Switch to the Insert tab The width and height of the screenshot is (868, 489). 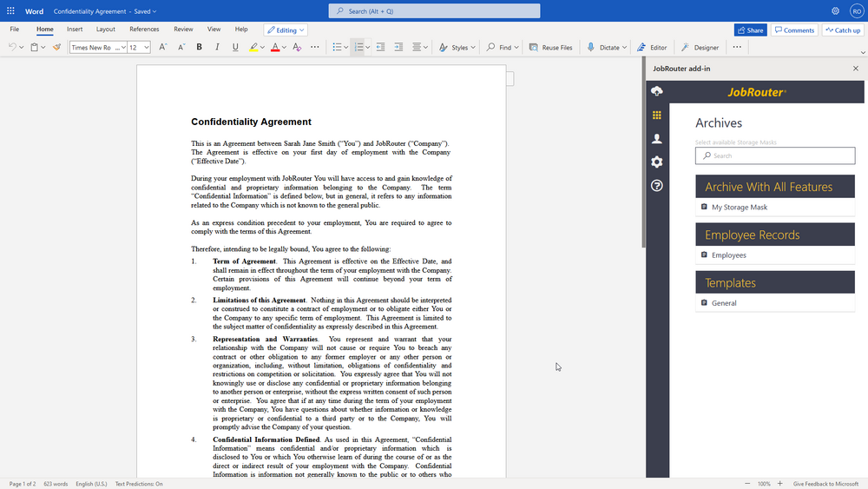tap(75, 30)
